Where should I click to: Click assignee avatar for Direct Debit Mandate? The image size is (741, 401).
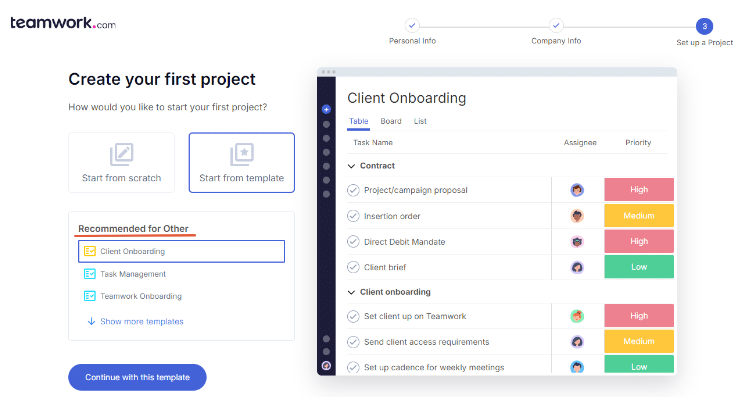[x=577, y=241]
